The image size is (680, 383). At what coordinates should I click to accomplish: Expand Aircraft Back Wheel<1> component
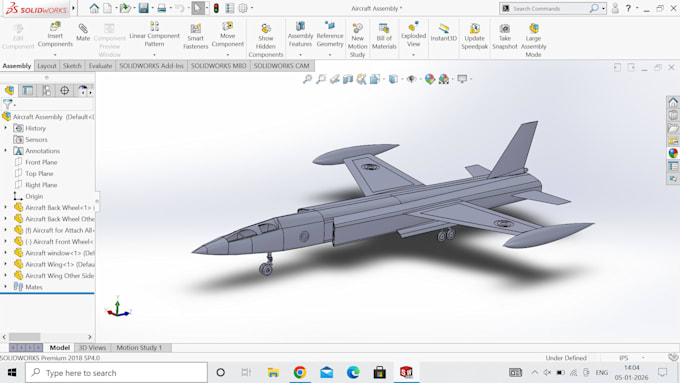[6, 207]
